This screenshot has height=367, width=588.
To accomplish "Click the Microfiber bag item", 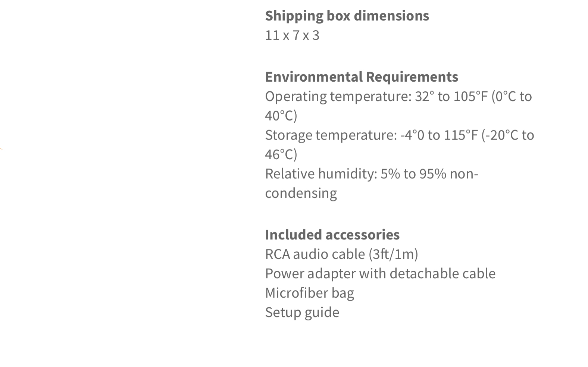I will click(310, 293).
